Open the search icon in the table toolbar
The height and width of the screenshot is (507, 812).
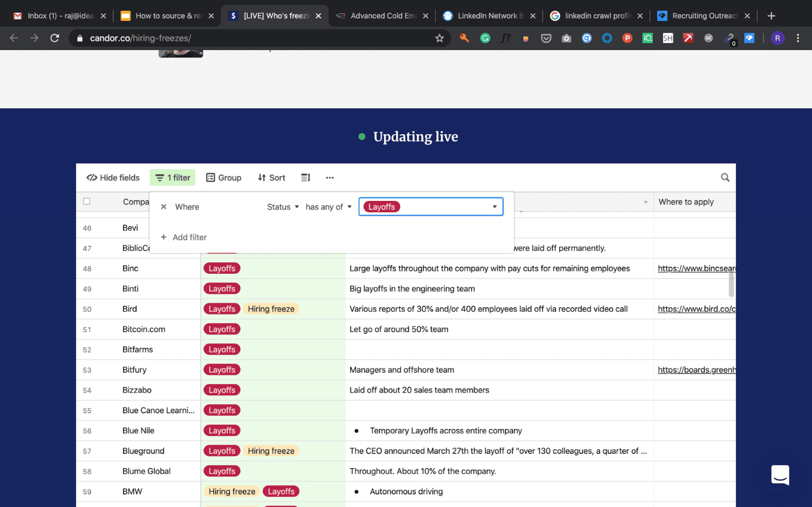725,177
